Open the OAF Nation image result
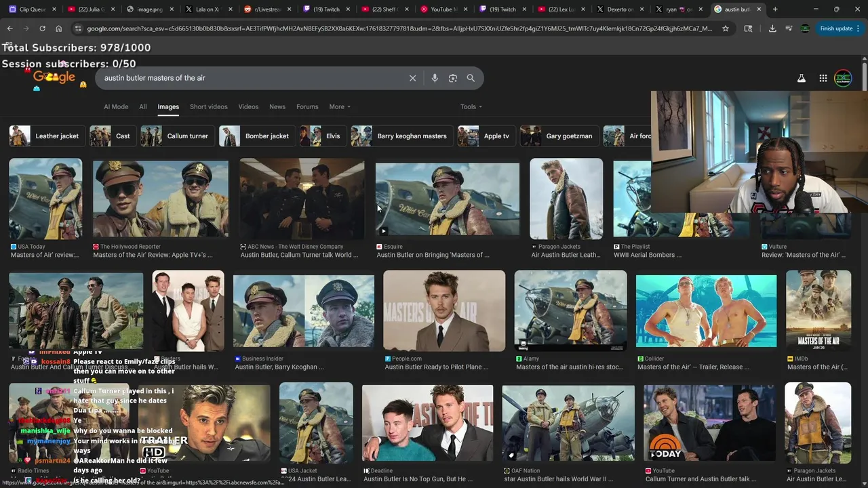This screenshot has height=488, width=868. click(x=568, y=423)
